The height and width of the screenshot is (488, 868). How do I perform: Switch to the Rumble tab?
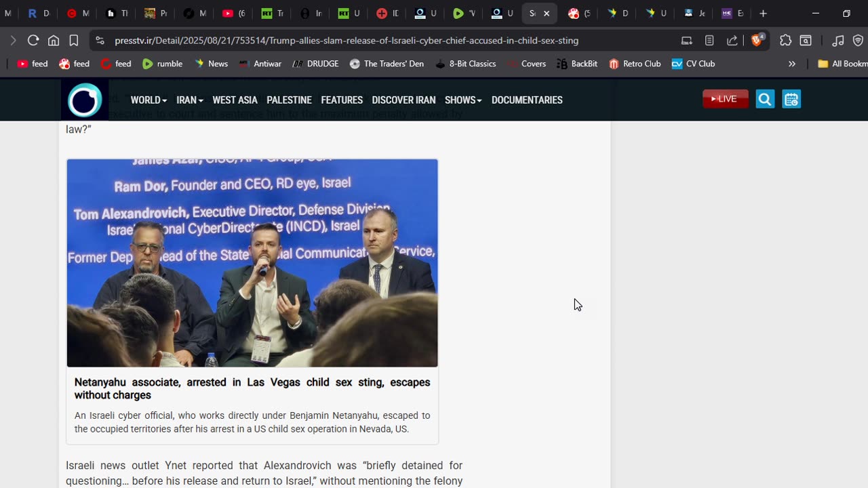[464, 14]
